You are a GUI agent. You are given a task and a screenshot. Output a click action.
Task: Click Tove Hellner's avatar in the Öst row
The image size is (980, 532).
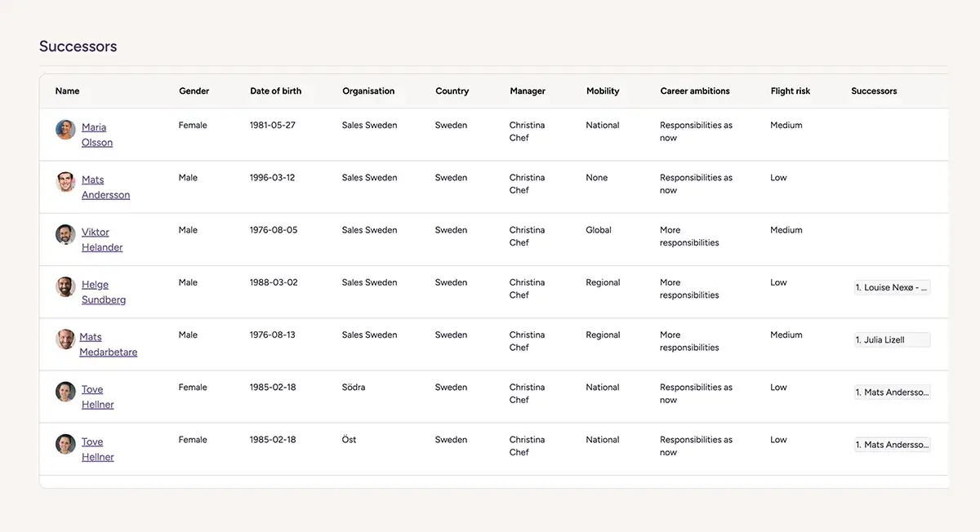click(65, 444)
